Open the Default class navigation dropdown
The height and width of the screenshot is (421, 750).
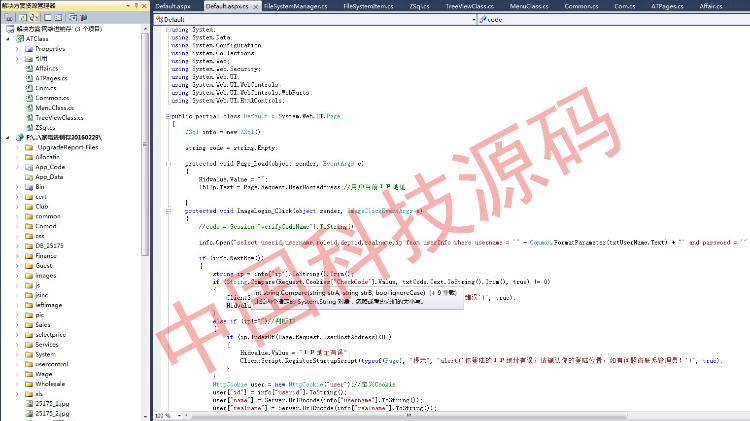[474, 20]
